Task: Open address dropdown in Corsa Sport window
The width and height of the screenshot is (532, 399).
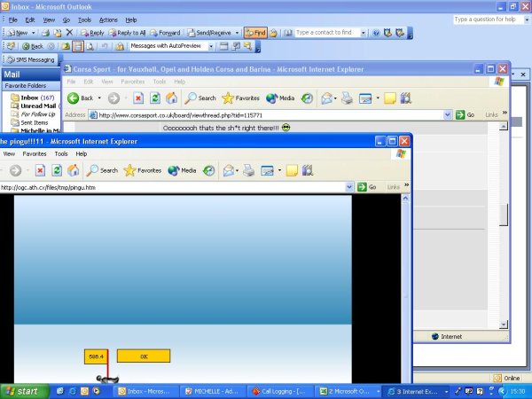Action: 448,115
